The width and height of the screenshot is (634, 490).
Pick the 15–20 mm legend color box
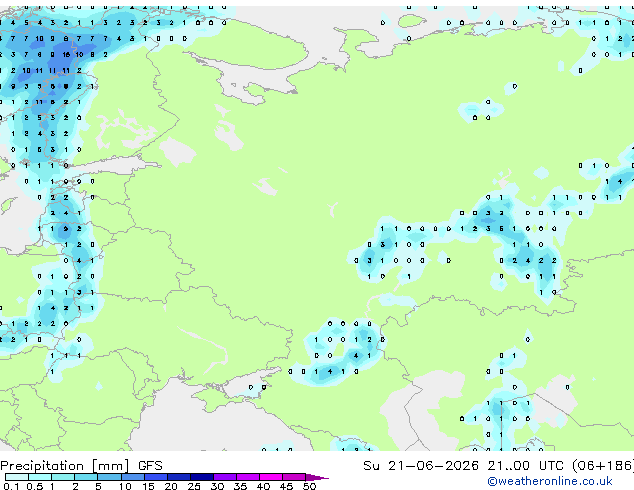pyautogui.click(x=156, y=477)
